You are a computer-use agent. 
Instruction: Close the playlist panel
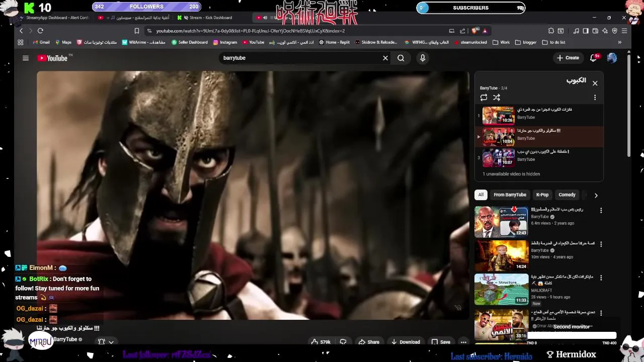click(x=595, y=83)
